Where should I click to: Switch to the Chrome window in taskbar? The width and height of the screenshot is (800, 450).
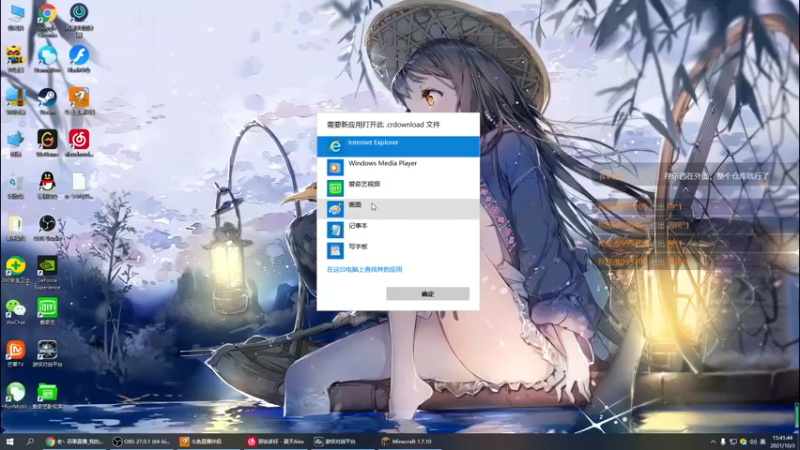[74, 441]
